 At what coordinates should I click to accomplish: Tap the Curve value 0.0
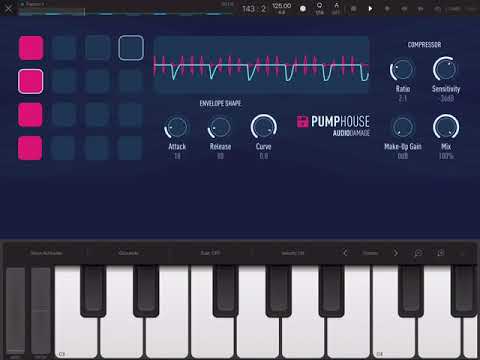click(264, 156)
